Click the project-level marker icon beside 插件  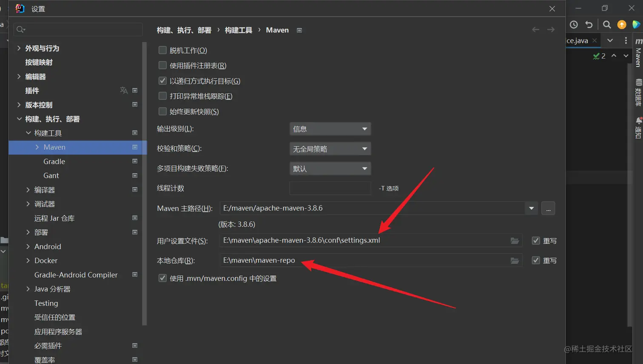click(135, 90)
